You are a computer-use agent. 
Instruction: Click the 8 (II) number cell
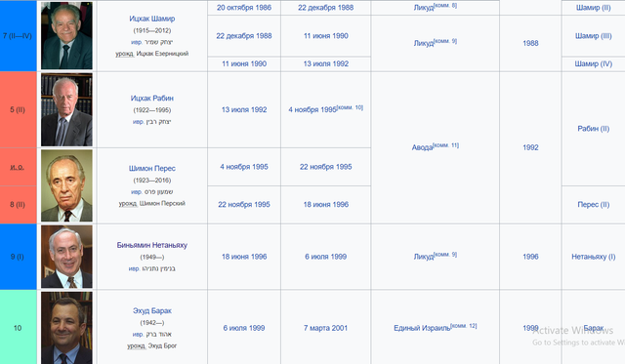tap(18, 204)
